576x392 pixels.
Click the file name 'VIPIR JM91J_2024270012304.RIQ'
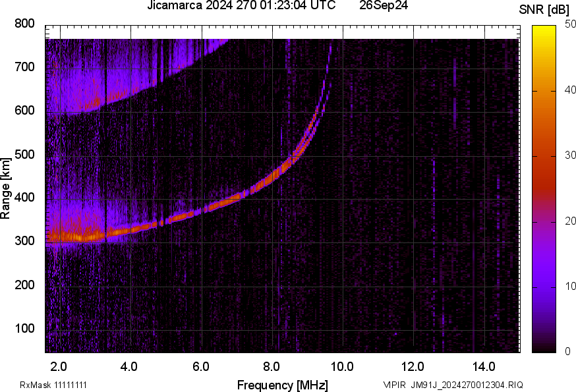(453, 385)
